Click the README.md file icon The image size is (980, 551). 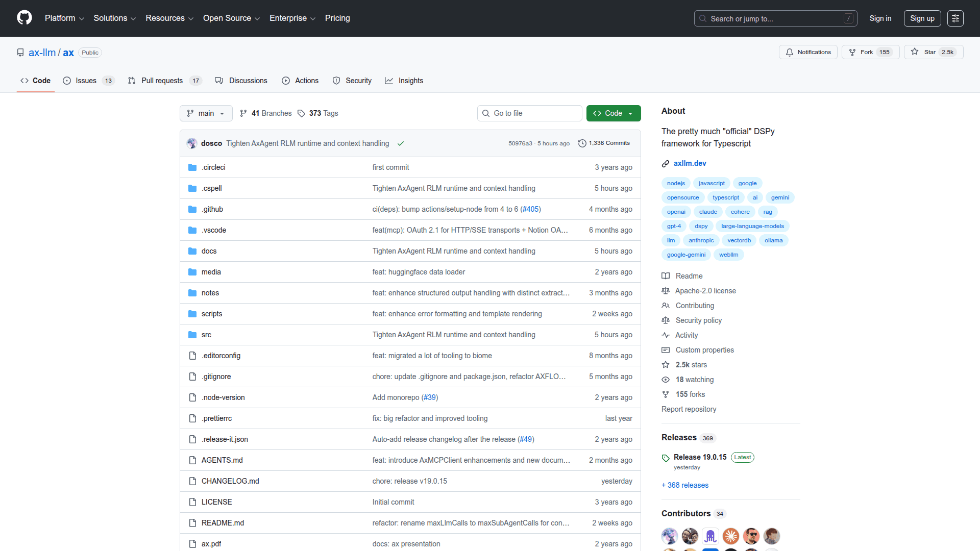(192, 523)
